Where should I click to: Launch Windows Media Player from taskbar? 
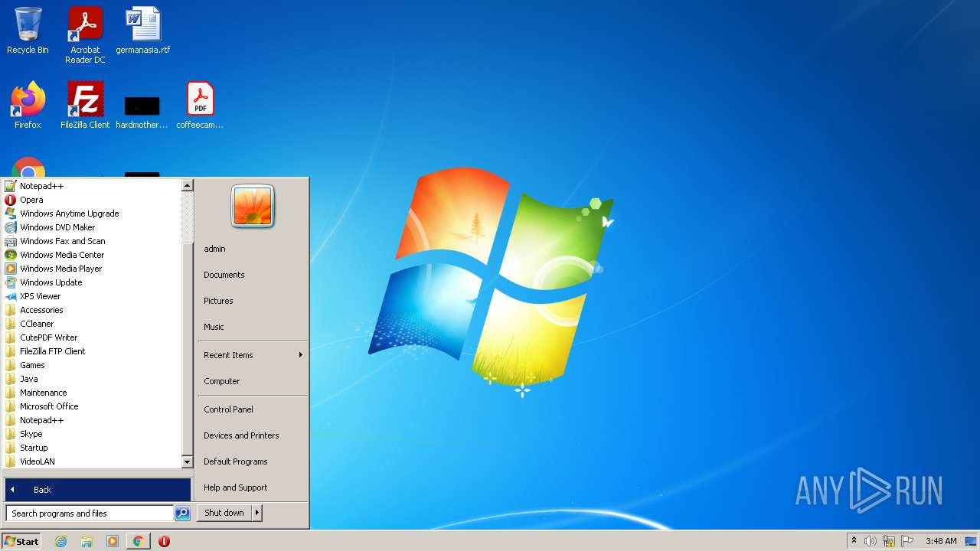pos(113,541)
